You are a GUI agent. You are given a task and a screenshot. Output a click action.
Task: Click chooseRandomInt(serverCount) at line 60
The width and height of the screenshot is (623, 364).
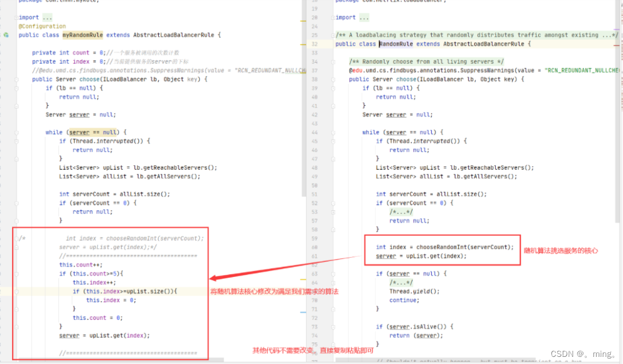pyautogui.click(x=465, y=247)
